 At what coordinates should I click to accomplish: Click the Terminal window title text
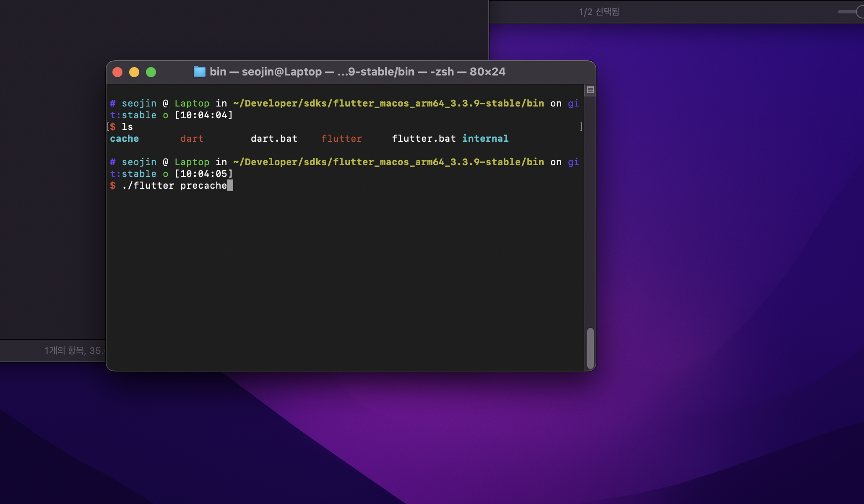[x=357, y=72]
